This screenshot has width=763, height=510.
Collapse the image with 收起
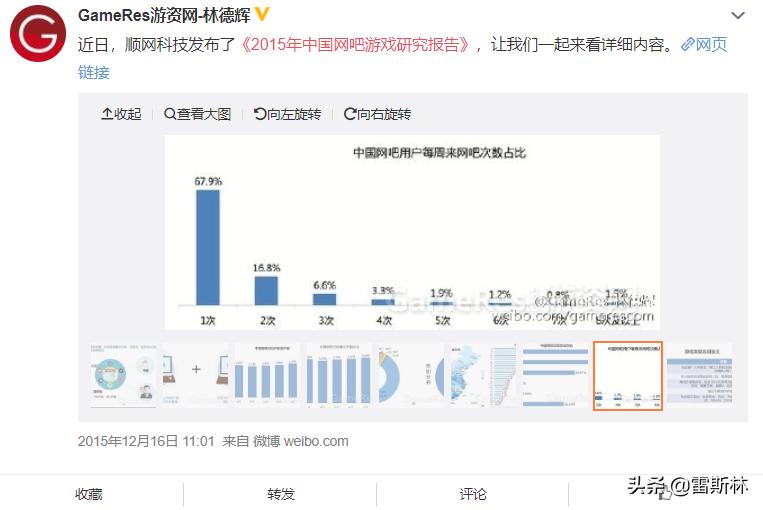(x=121, y=114)
